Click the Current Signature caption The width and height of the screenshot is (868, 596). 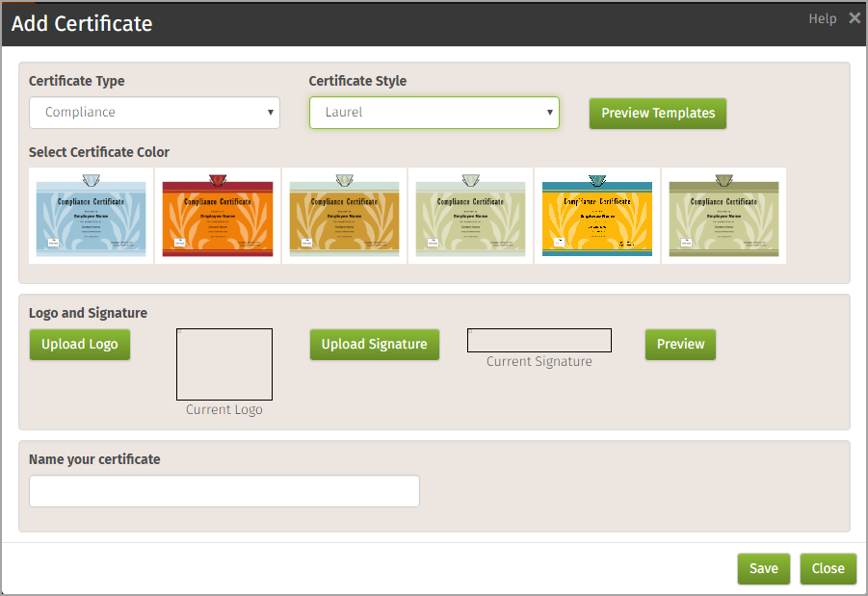pyautogui.click(x=539, y=362)
